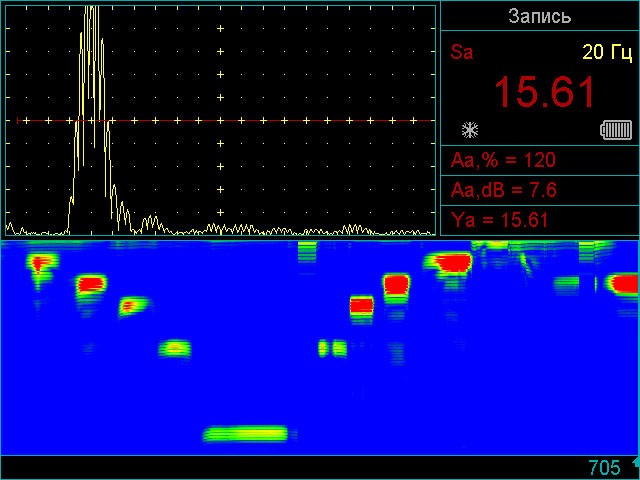The image size is (640, 480).
Task: Click the tall yellow A-scan echo peak
Action: click(91, 60)
